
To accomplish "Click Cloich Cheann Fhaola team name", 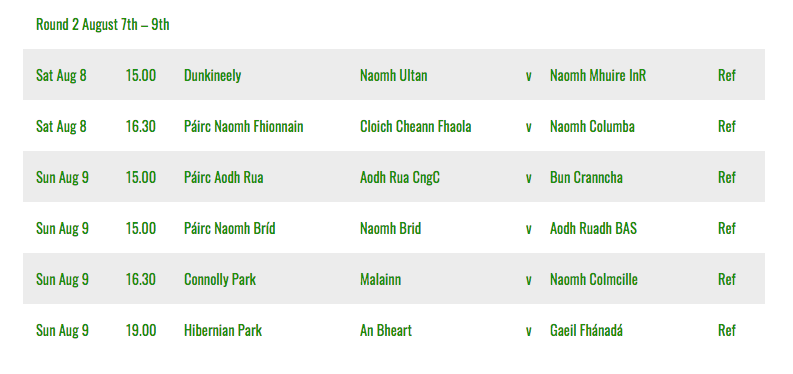I will coord(416,126).
